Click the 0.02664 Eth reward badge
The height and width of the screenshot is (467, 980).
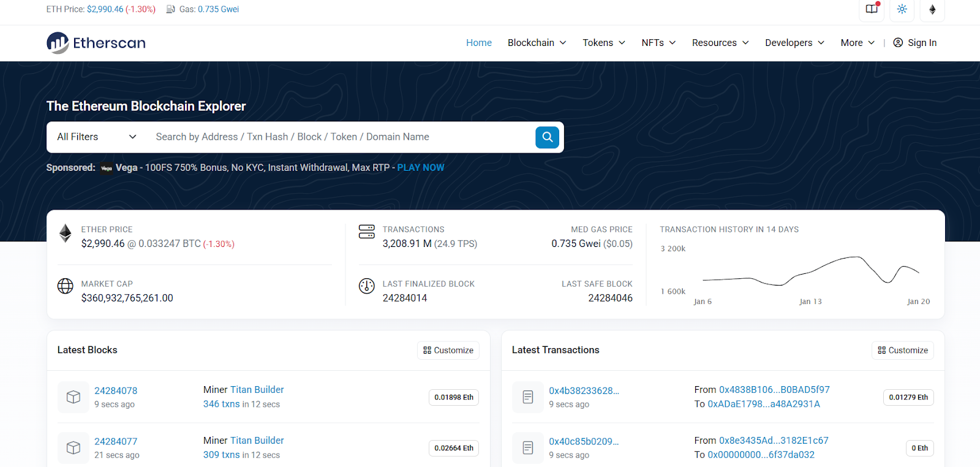[454, 449]
